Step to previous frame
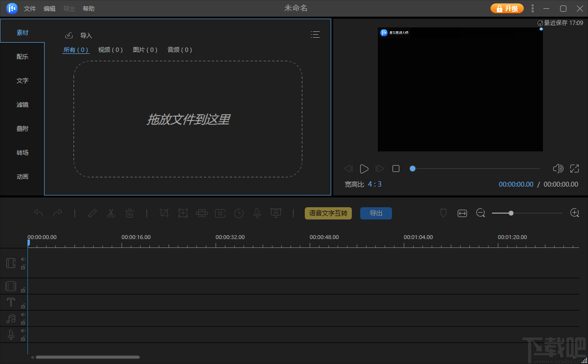Screen dimensions: 588x364 click(348, 169)
